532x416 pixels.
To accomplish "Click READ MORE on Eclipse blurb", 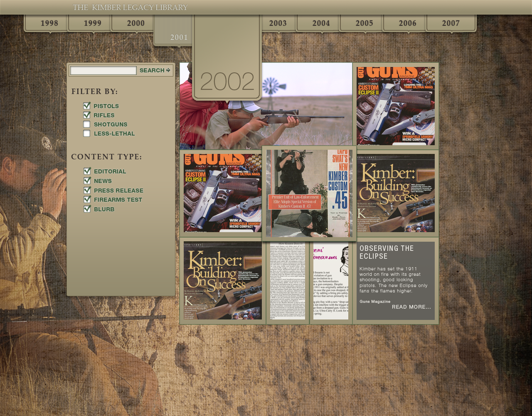I will [411, 307].
